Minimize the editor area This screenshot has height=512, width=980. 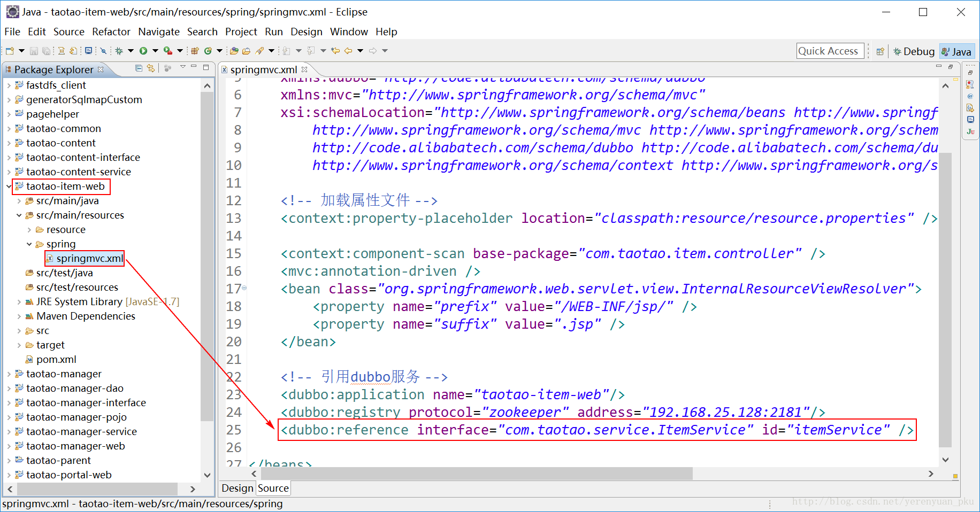[939, 67]
